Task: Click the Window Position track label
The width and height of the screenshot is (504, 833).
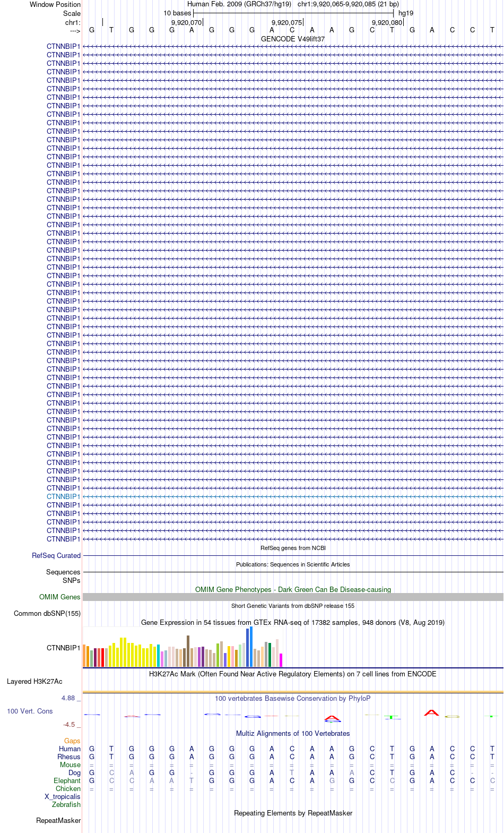Action: point(55,4)
